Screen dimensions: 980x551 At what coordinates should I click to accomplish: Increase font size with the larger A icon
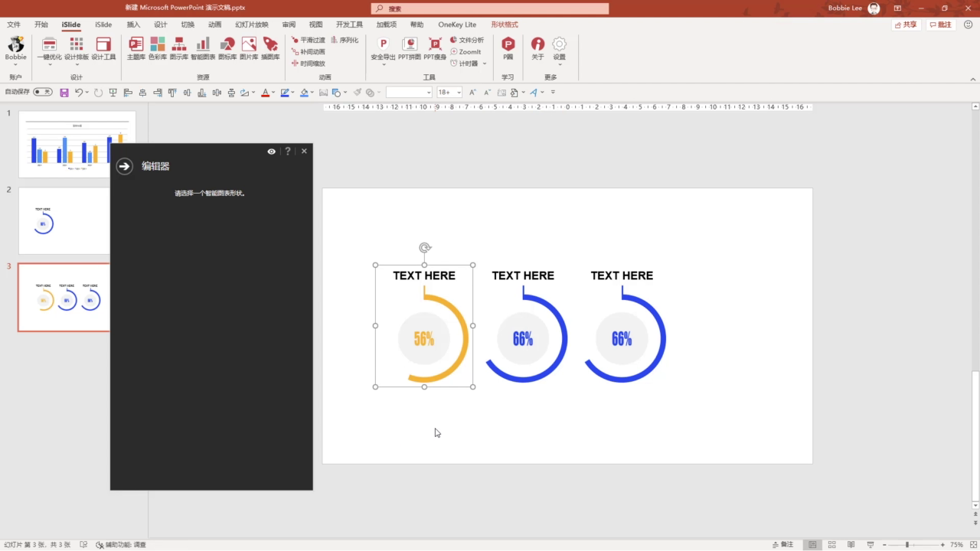click(472, 93)
